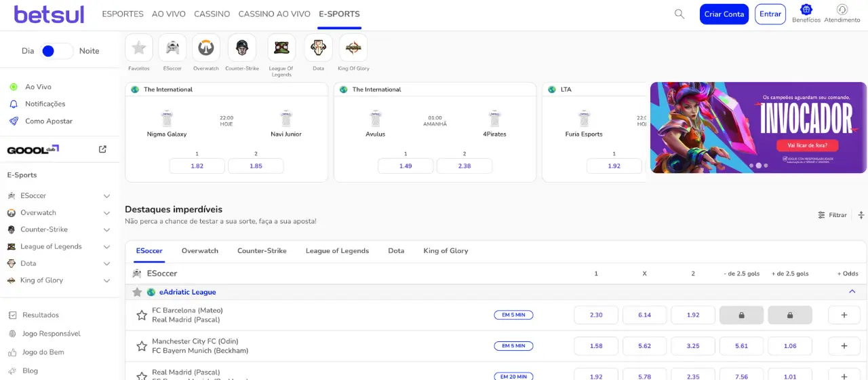Viewport: 868px width, 380px height.
Task: Click the 'Vai ficar de fora?' banner button
Action: (x=808, y=145)
